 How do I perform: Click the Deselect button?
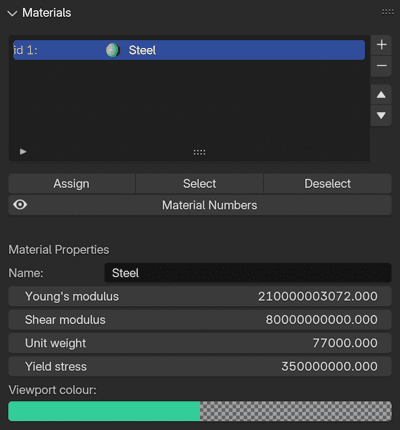click(x=327, y=183)
